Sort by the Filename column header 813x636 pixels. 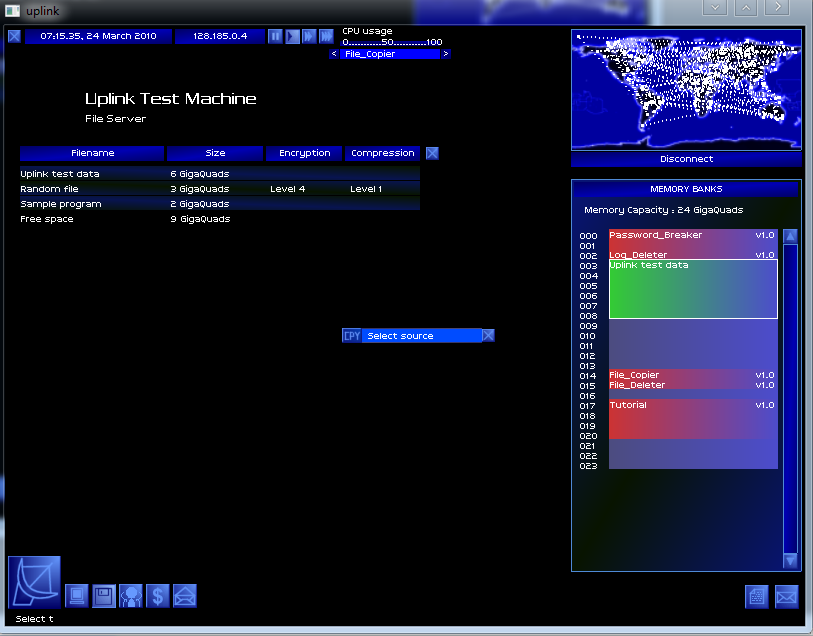[92, 153]
